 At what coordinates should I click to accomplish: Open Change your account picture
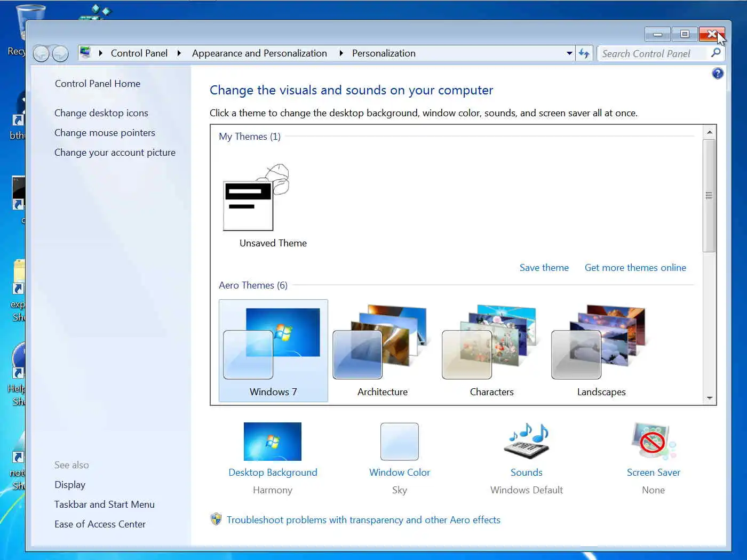115,153
